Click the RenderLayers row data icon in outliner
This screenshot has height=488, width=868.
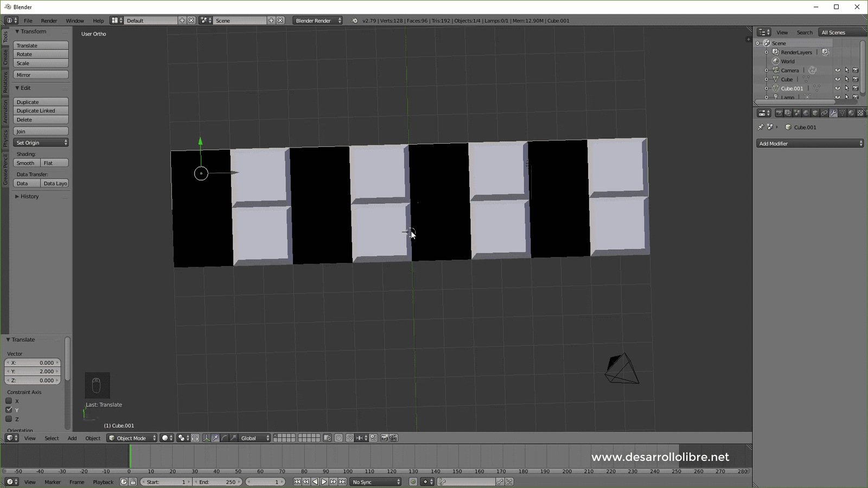tap(826, 52)
